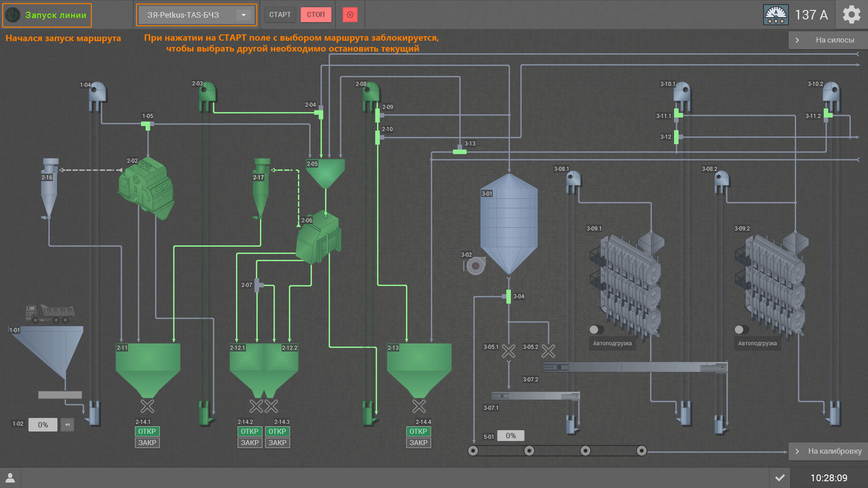Click the checkmark status icon
The height and width of the screenshot is (488, 868).
[x=780, y=478]
